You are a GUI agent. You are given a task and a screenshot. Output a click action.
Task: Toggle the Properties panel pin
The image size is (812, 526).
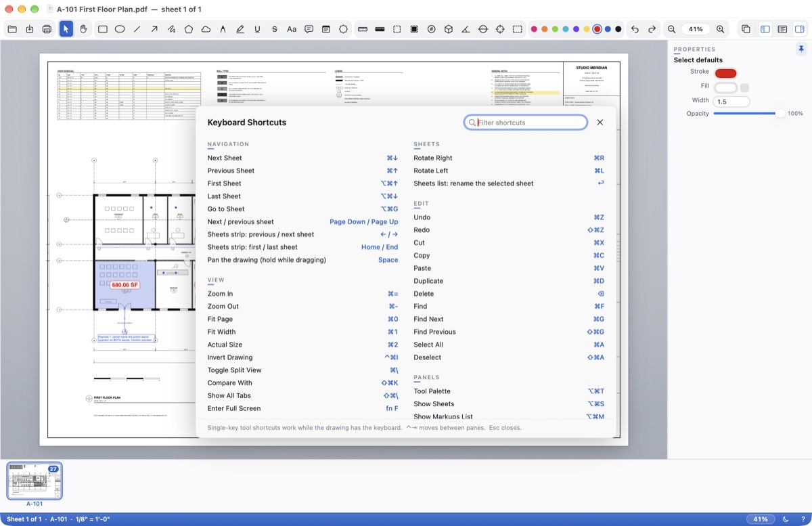(801, 49)
